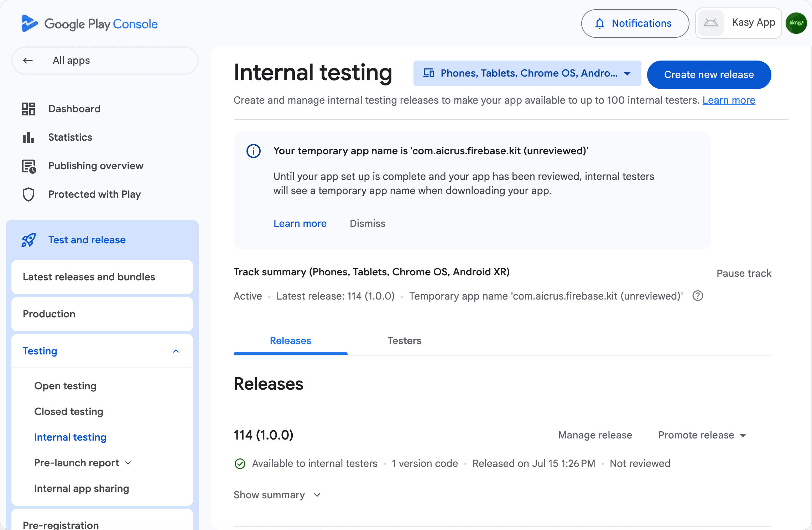Click Pause track
The image size is (812, 530).
(744, 274)
